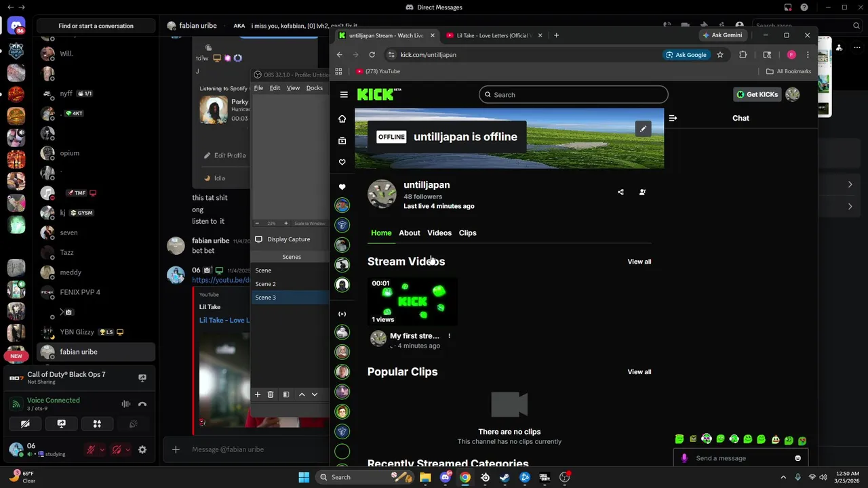Image resolution: width=868 pixels, height=488 pixels.
Task: Open OBS View menu
Action: coord(293,88)
